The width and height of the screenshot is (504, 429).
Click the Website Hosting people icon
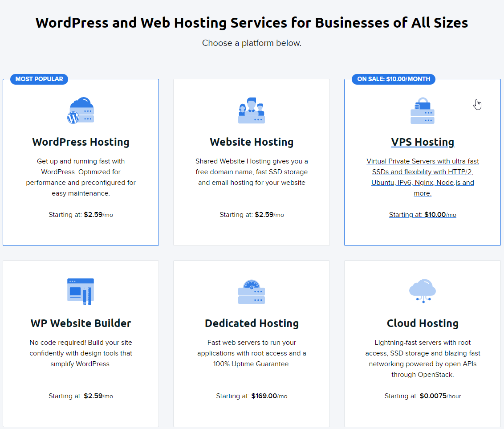point(252,110)
